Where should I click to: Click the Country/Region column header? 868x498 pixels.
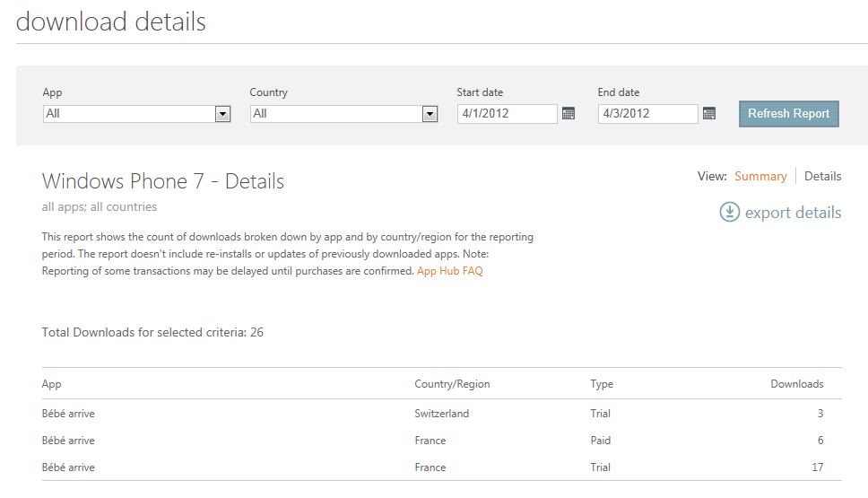click(x=452, y=384)
